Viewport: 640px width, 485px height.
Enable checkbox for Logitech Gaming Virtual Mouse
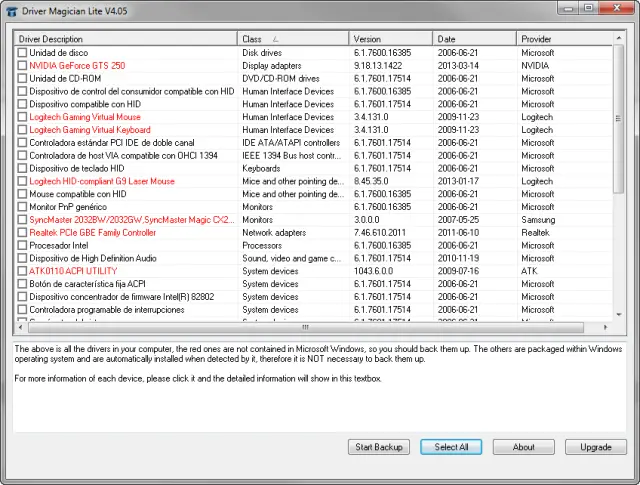click(x=22, y=117)
